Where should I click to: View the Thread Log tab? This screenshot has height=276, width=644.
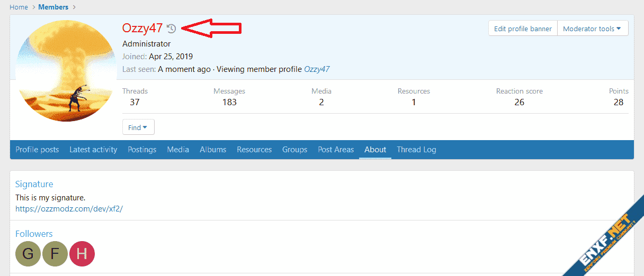click(416, 150)
